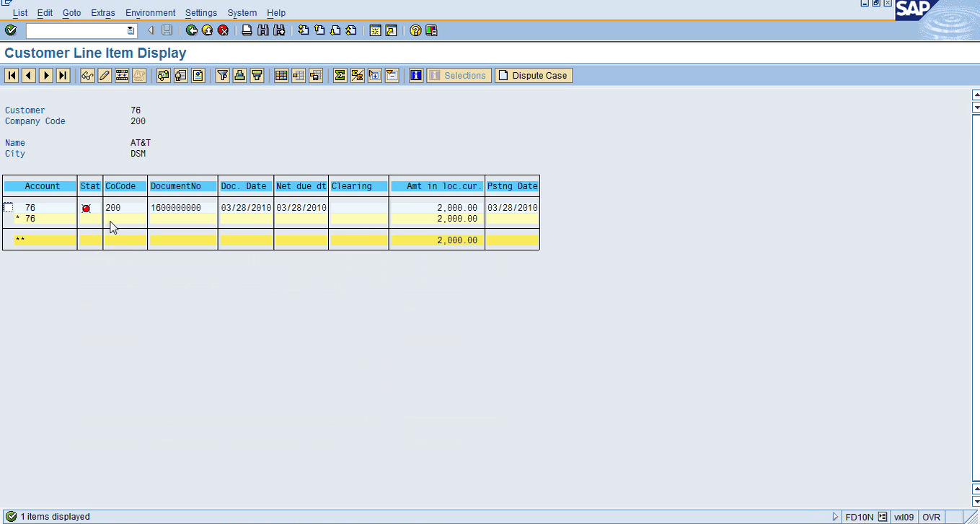This screenshot has width=980, height=524.
Task: Go to next page icon
Action: 335,30
